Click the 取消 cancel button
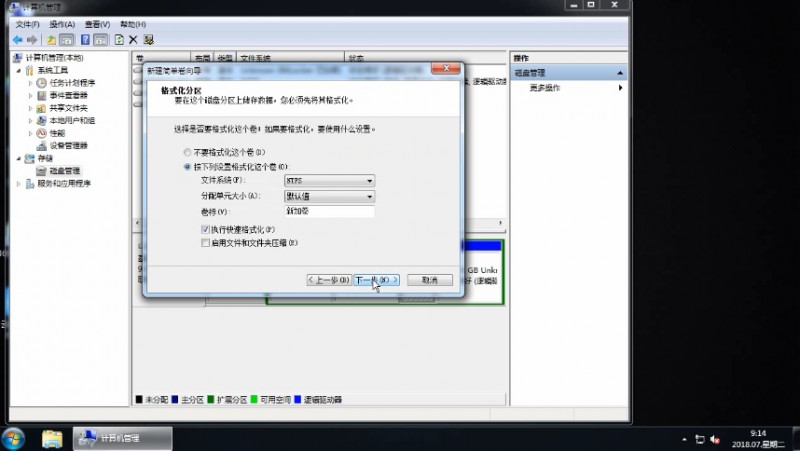Viewport: 800px width, 451px height. (x=430, y=280)
